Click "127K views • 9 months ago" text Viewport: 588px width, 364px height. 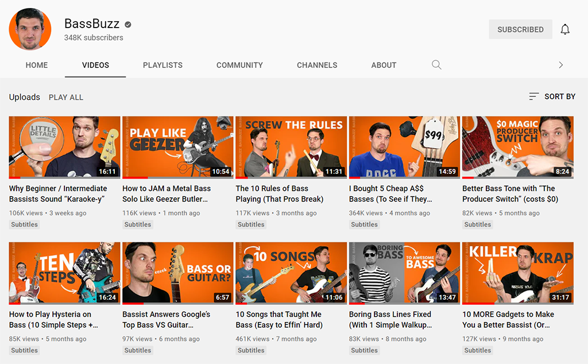coord(503,339)
